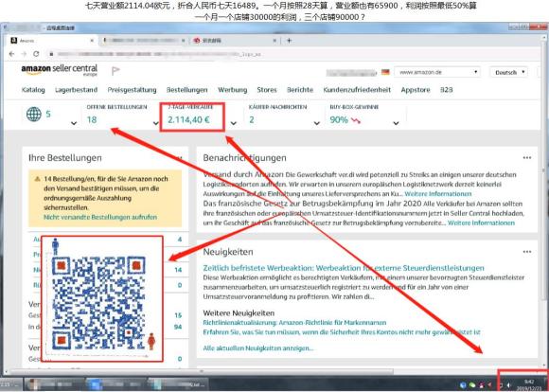Click the browser back arrow
Viewport: 549px width, 392px height.
click(x=12, y=54)
